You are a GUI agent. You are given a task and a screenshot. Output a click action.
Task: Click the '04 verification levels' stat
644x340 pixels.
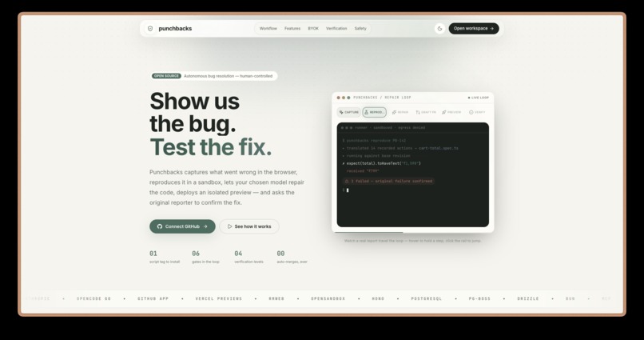tap(249, 257)
